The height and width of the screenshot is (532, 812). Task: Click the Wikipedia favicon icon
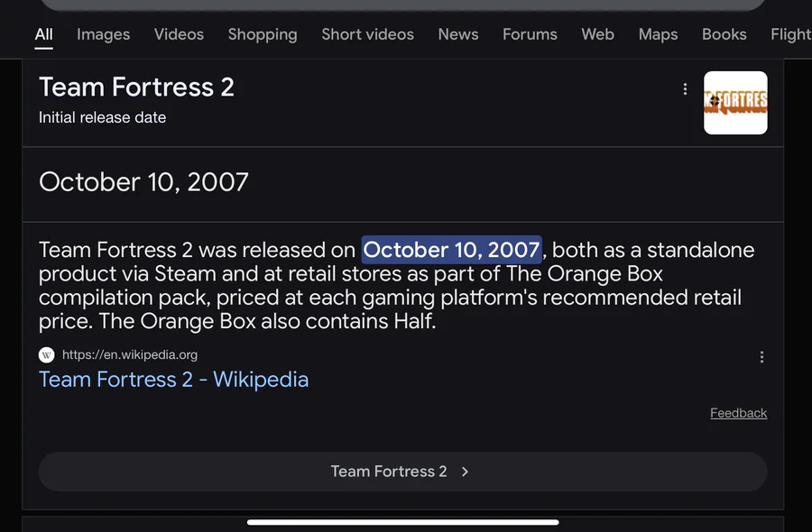pos(47,355)
